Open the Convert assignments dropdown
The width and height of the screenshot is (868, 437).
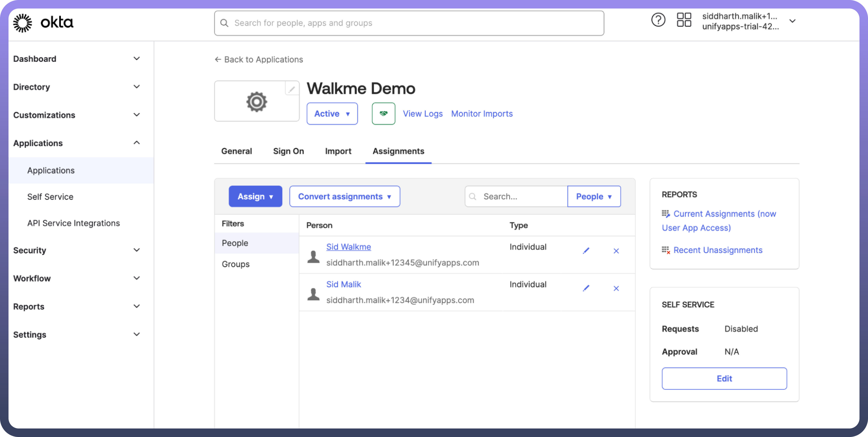pyautogui.click(x=345, y=196)
